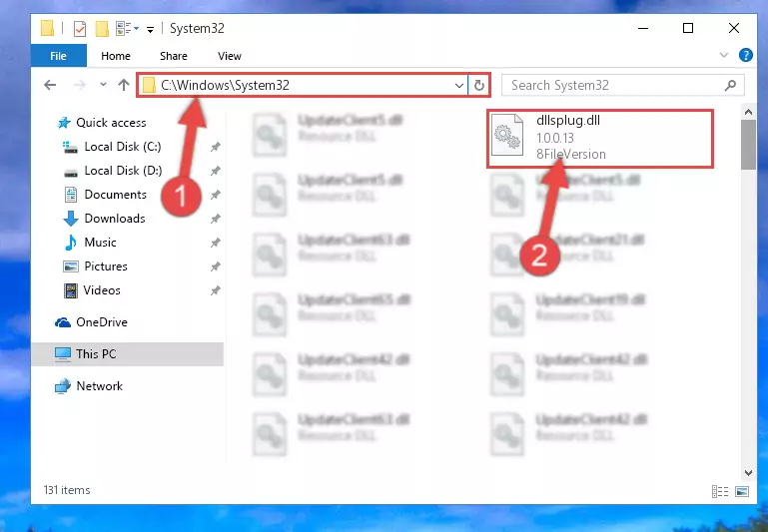
Task: Refresh the System32 folder
Action: [x=479, y=86]
